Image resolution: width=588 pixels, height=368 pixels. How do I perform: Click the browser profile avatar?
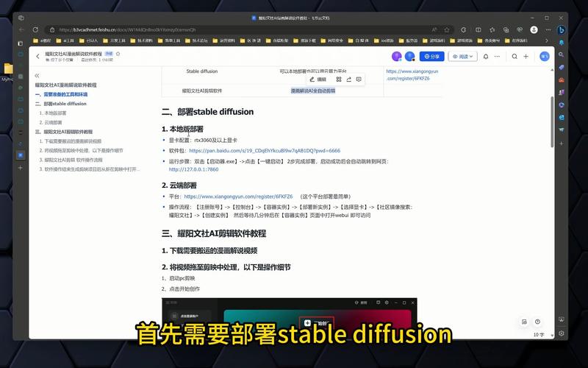tap(534, 29)
